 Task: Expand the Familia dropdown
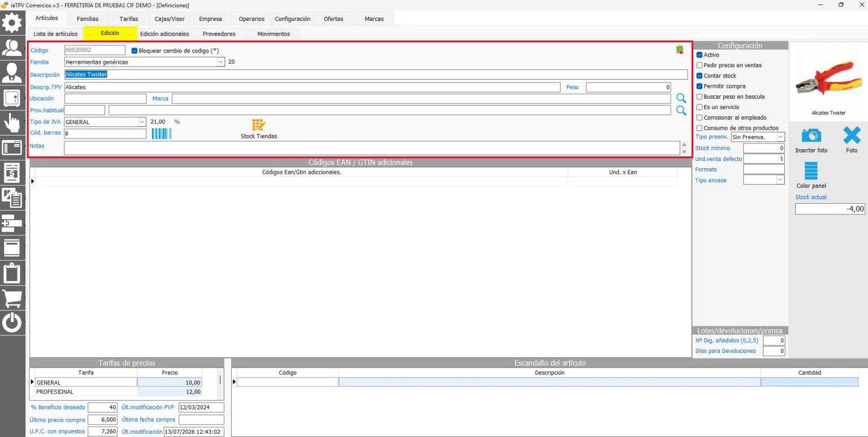[221, 62]
